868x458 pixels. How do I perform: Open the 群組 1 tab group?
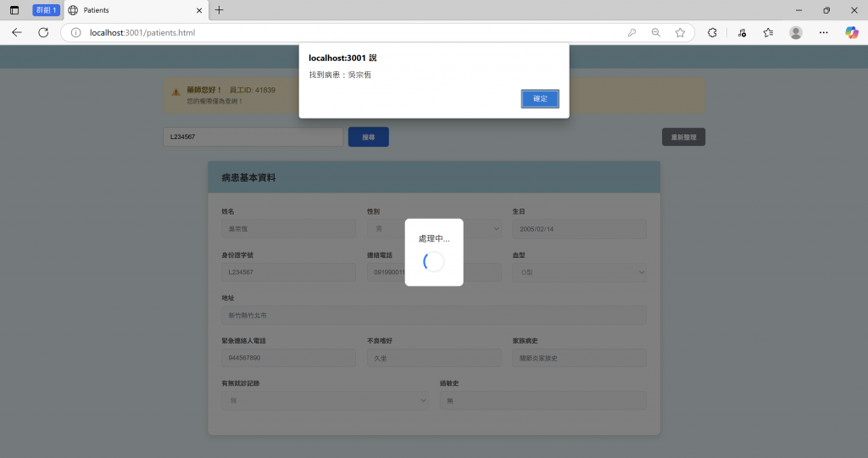(46, 10)
